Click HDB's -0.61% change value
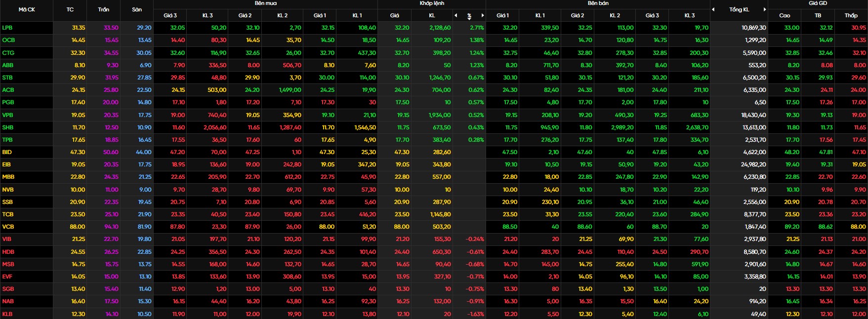868x319 pixels. 475,252
